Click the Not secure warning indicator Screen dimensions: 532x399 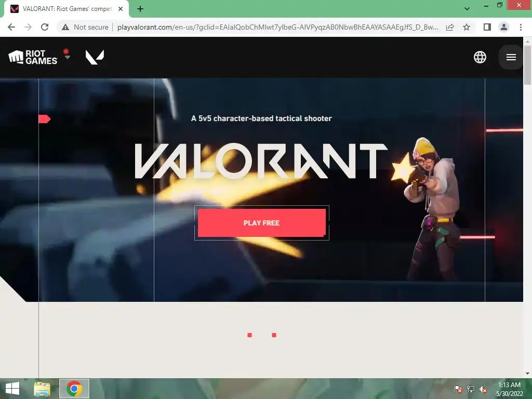(85, 27)
